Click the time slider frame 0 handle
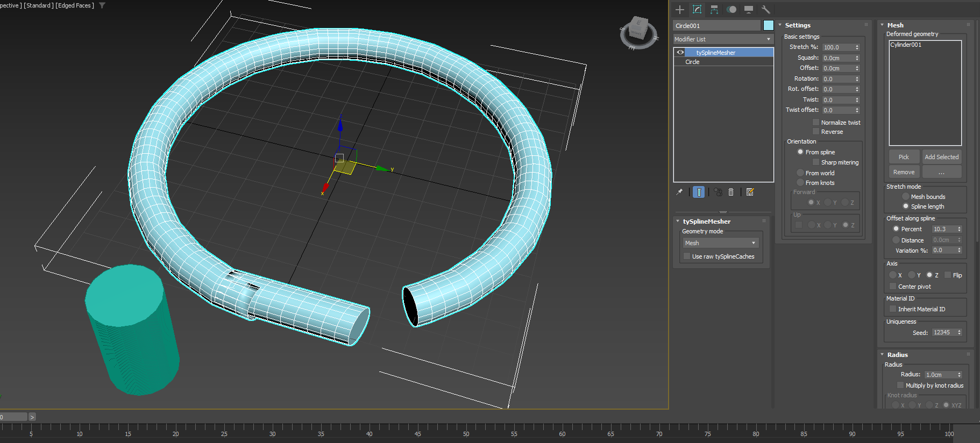 [x=13, y=417]
